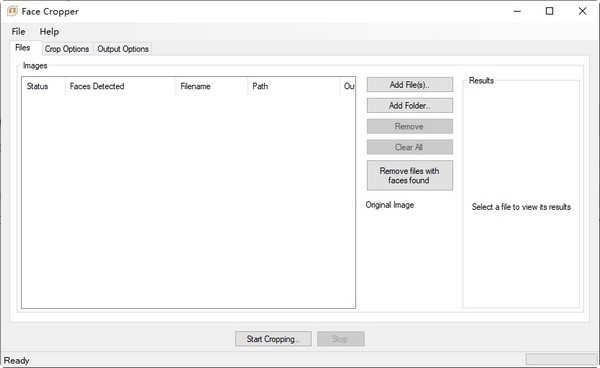Switch to the Crop Options tab
Viewport: 600px width, 368px height.
67,49
